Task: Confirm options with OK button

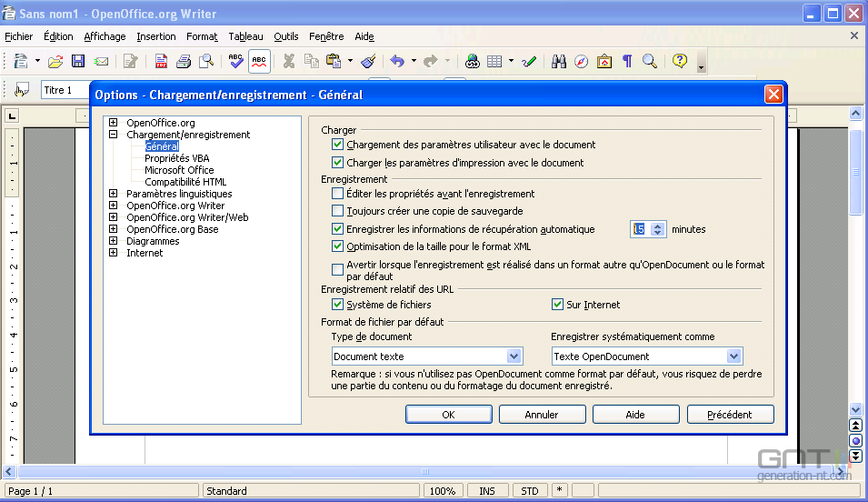Action: pyautogui.click(x=448, y=415)
